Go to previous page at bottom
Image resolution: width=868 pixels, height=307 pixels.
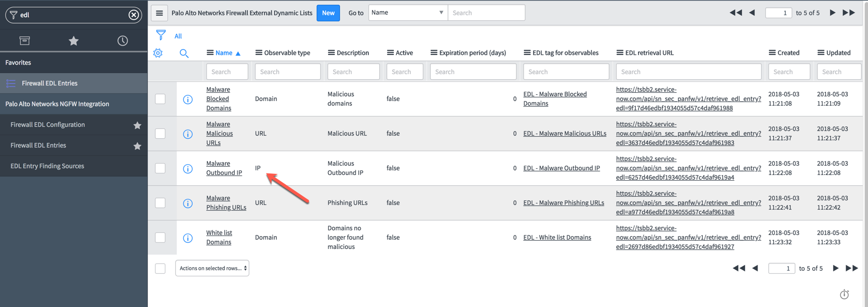pyautogui.click(x=755, y=268)
